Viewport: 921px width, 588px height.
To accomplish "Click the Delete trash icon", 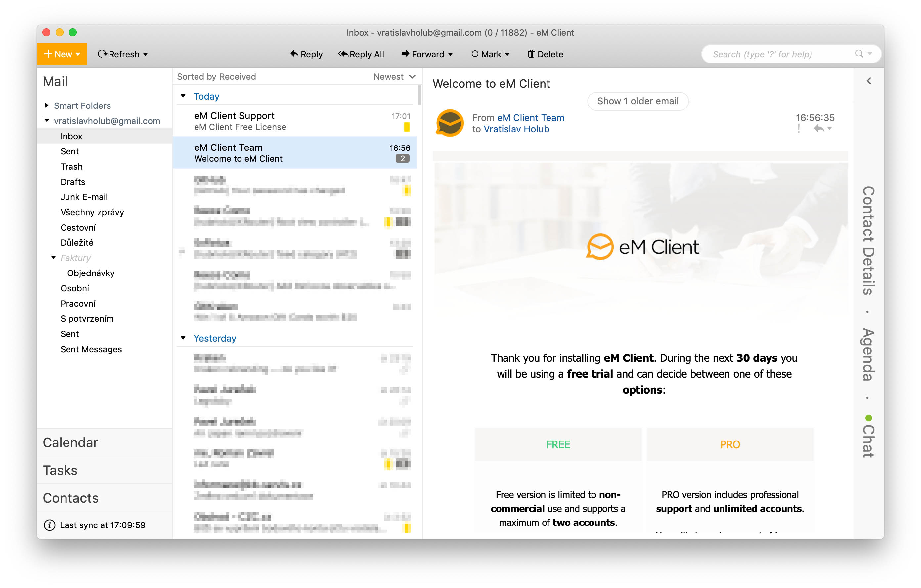I will [531, 54].
